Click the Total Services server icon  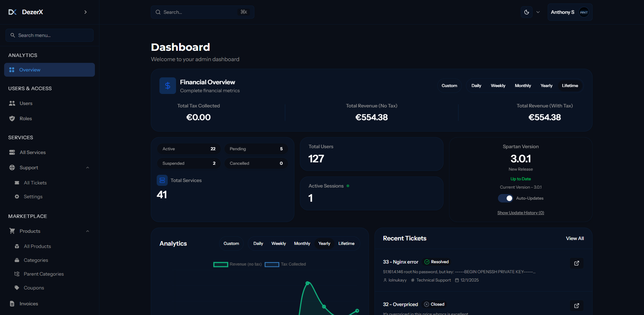click(x=162, y=180)
